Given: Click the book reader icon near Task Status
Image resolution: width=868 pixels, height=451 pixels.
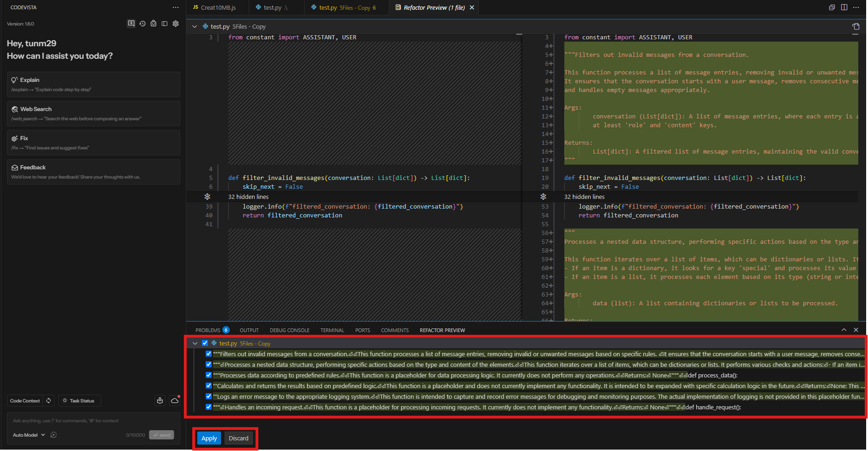Looking at the screenshot, I should (160, 401).
